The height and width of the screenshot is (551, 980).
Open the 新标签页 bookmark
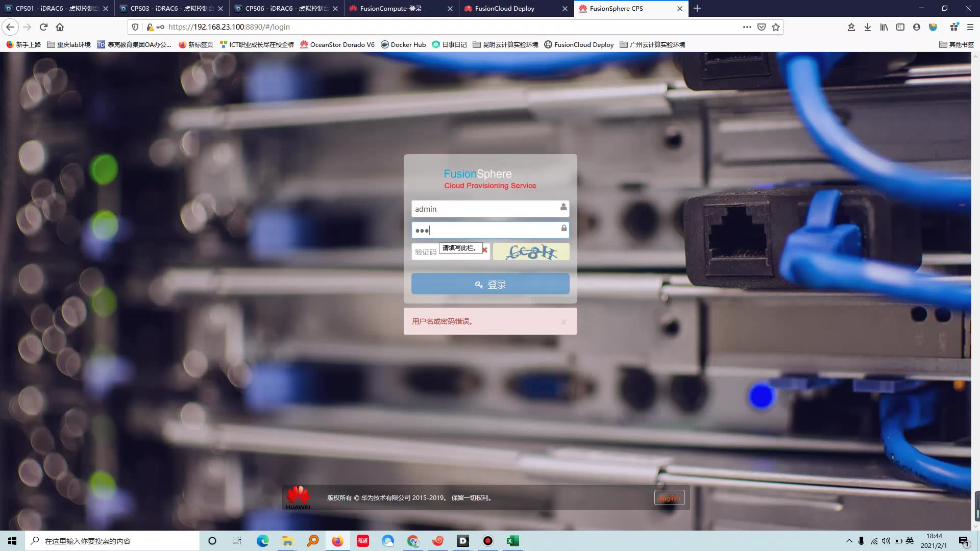(x=196, y=44)
